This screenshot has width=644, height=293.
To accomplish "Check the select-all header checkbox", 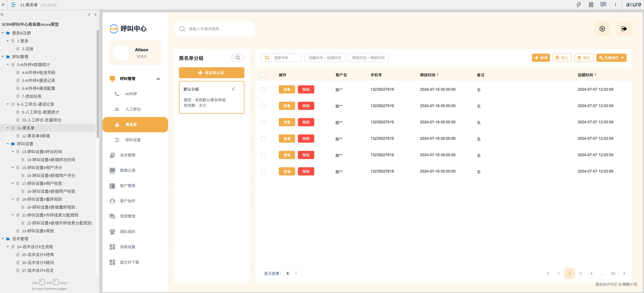I will point(263,75).
